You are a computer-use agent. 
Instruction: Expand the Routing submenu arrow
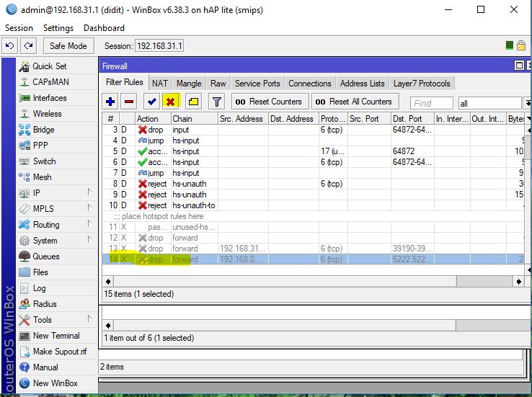tap(89, 224)
